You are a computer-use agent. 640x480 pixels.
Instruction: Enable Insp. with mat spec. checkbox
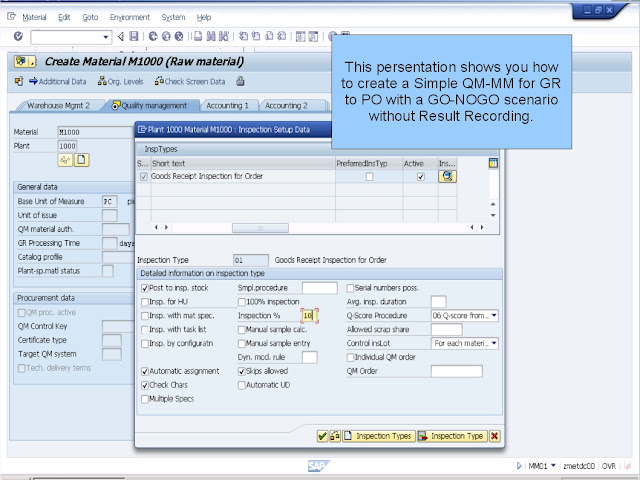tap(145, 316)
